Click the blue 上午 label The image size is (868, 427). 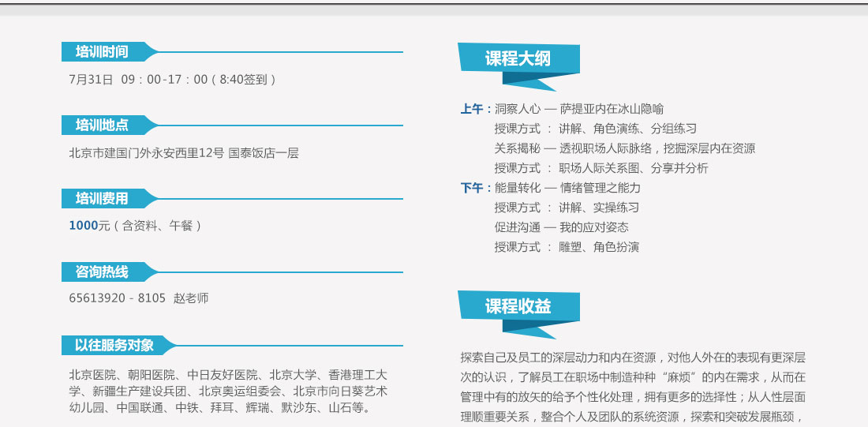475,109
